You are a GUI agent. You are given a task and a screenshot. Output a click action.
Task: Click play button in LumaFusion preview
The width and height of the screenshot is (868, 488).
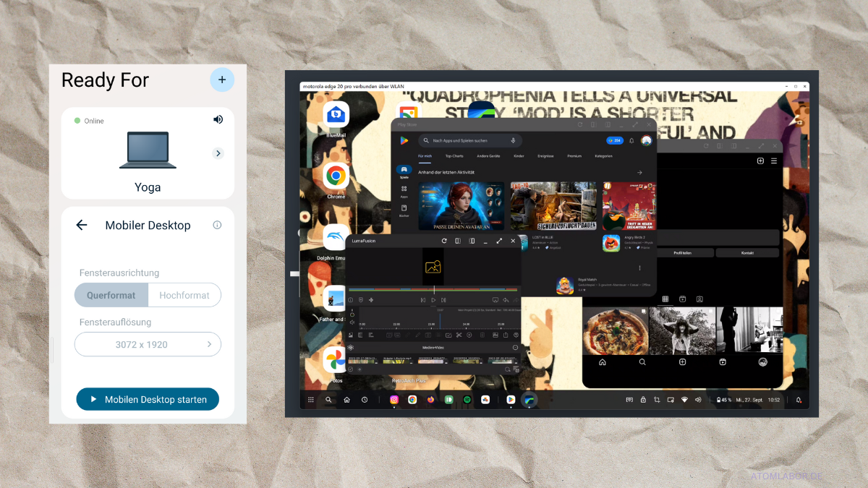tap(433, 300)
